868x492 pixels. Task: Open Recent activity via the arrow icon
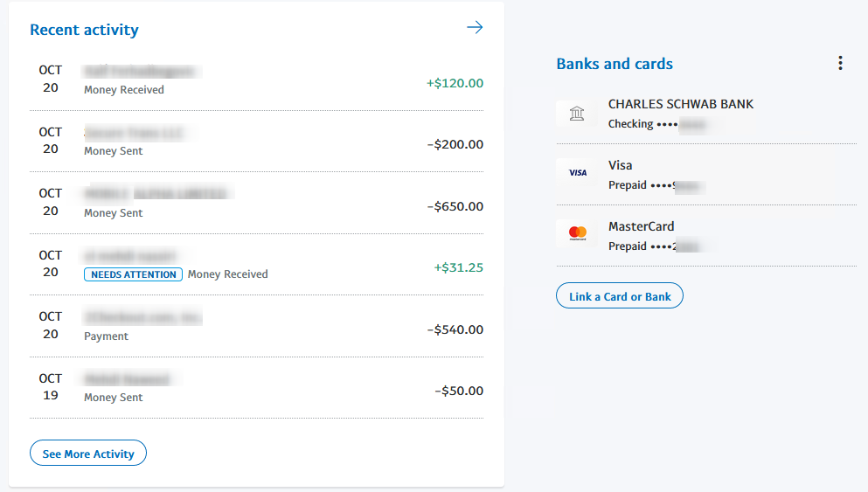(x=475, y=27)
